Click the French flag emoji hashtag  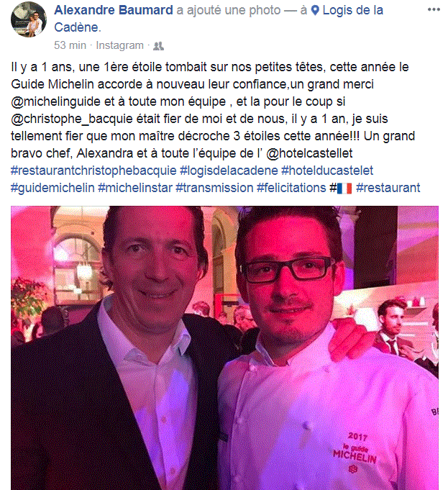341,188
